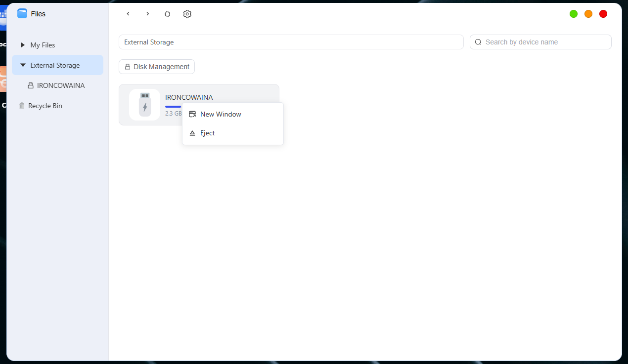This screenshot has height=364, width=628.
Task: Expand the My Files tree arrow
Action: [23, 45]
